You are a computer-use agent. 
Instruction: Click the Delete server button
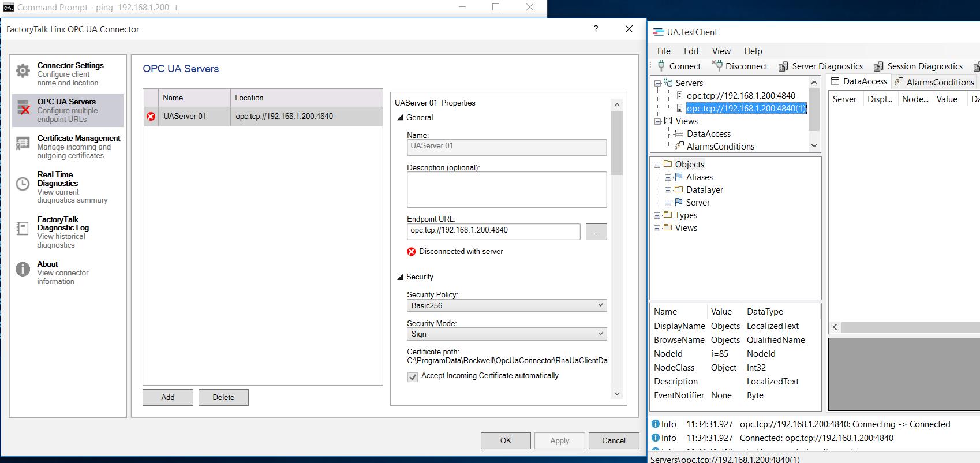[223, 397]
